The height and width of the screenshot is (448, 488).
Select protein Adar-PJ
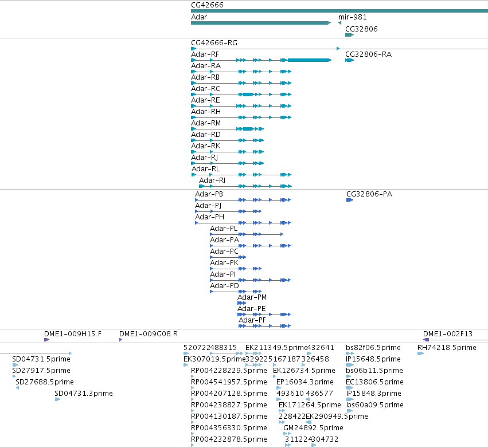tap(208, 206)
